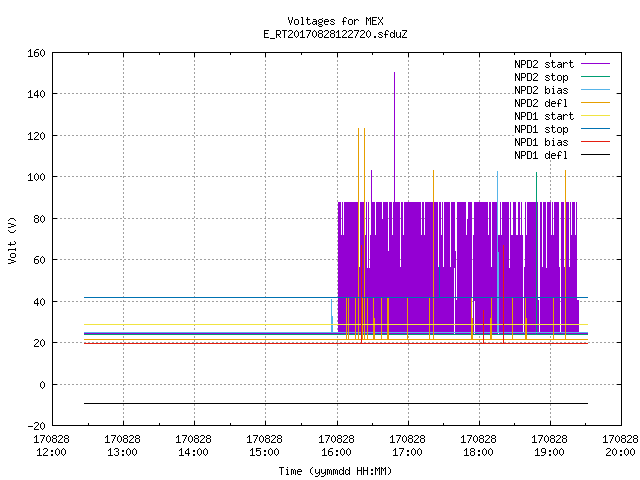Viewport: 640px width, 480px height.
Task: Click the y-axis tick label 160
Action: pos(36,53)
